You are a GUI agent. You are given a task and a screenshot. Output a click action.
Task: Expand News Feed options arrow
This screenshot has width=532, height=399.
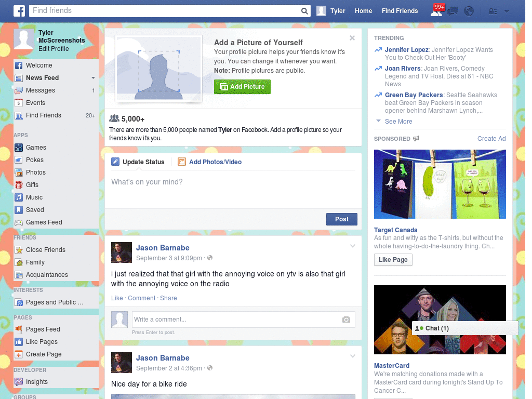coord(93,78)
